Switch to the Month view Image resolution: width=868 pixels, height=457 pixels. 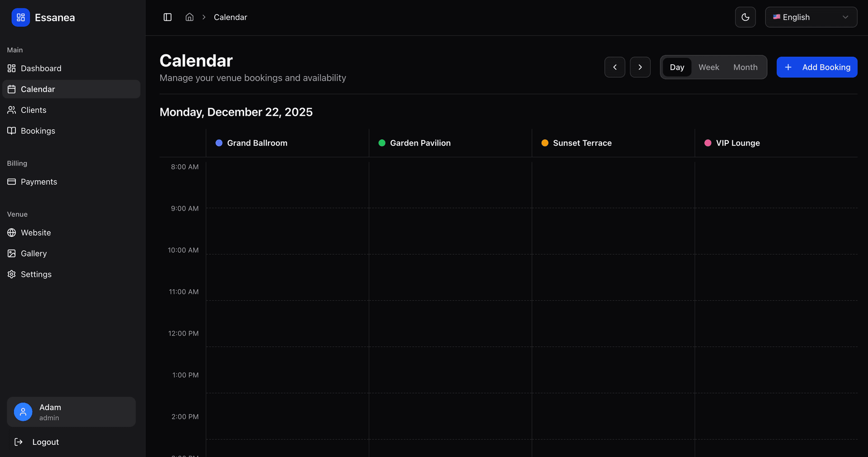pos(745,67)
